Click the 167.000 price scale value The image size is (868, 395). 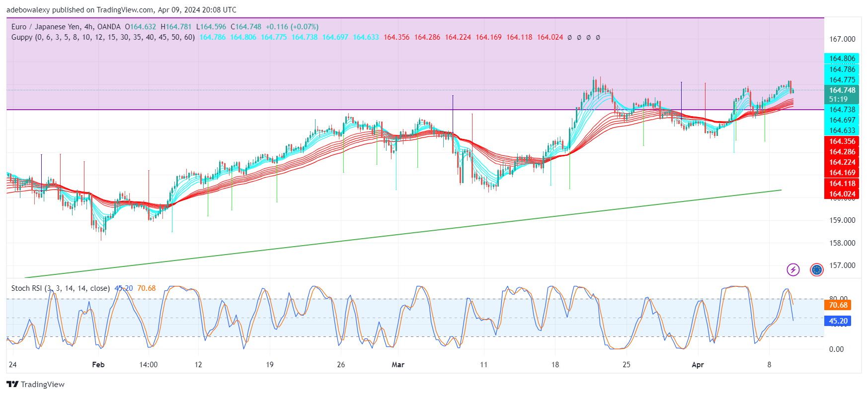pyautogui.click(x=842, y=39)
